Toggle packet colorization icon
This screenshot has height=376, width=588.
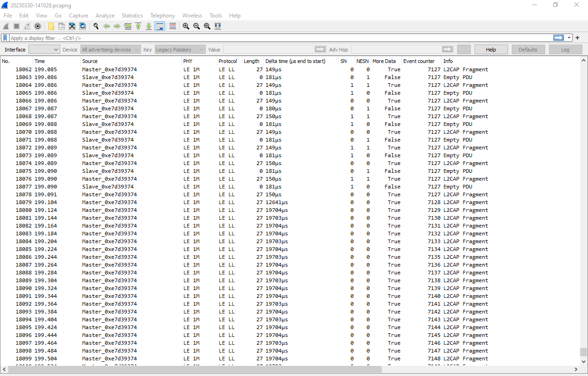tap(173, 26)
